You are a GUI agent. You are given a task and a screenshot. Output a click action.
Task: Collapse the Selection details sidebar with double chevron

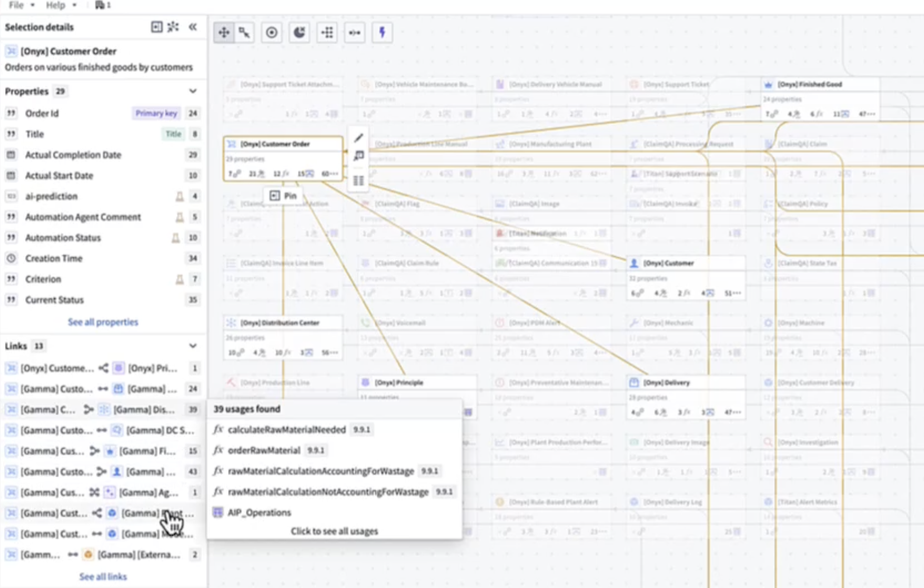click(x=193, y=26)
